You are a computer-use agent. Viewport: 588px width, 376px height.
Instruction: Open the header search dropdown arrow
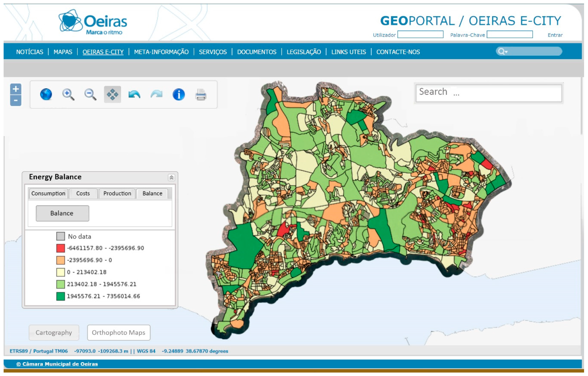[506, 52]
